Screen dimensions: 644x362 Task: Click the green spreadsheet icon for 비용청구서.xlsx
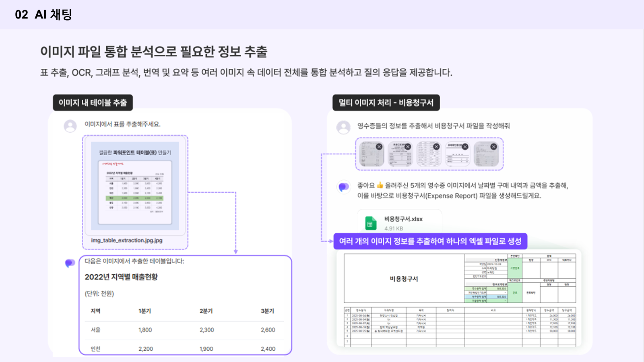tap(371, 224)
